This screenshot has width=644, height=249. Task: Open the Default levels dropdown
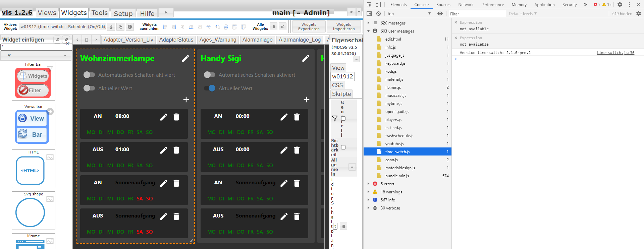(523, 14)
